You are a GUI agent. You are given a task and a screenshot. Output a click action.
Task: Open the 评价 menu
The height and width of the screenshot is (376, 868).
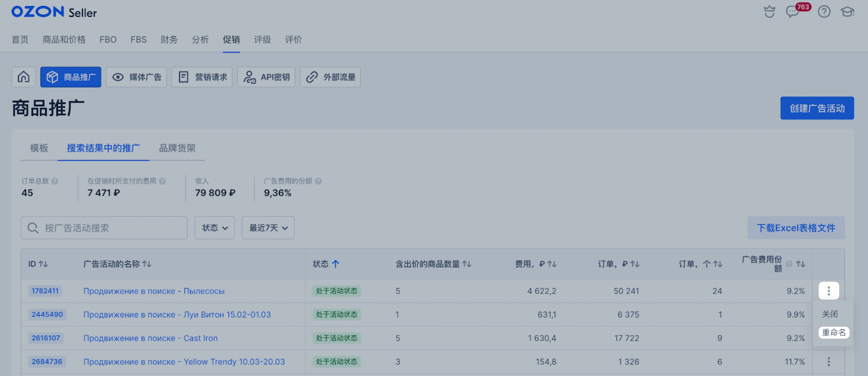click(293, 40)
